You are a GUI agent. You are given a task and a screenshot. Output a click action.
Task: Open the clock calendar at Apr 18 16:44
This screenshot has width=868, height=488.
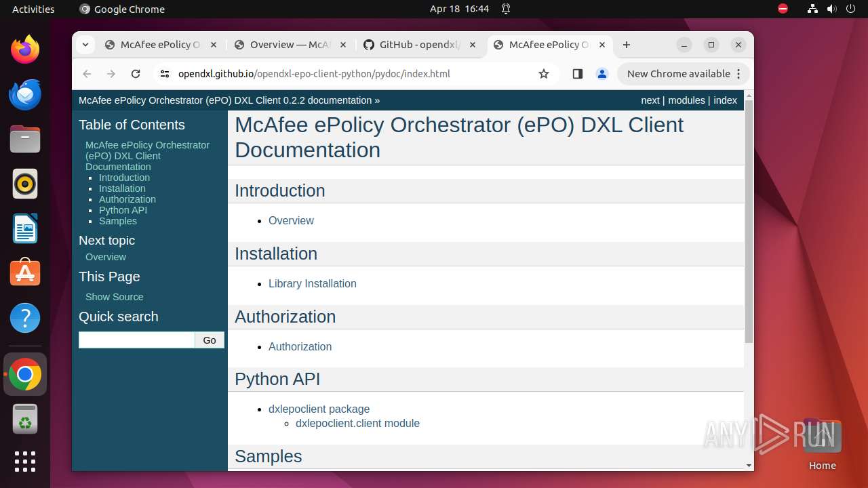459,9
